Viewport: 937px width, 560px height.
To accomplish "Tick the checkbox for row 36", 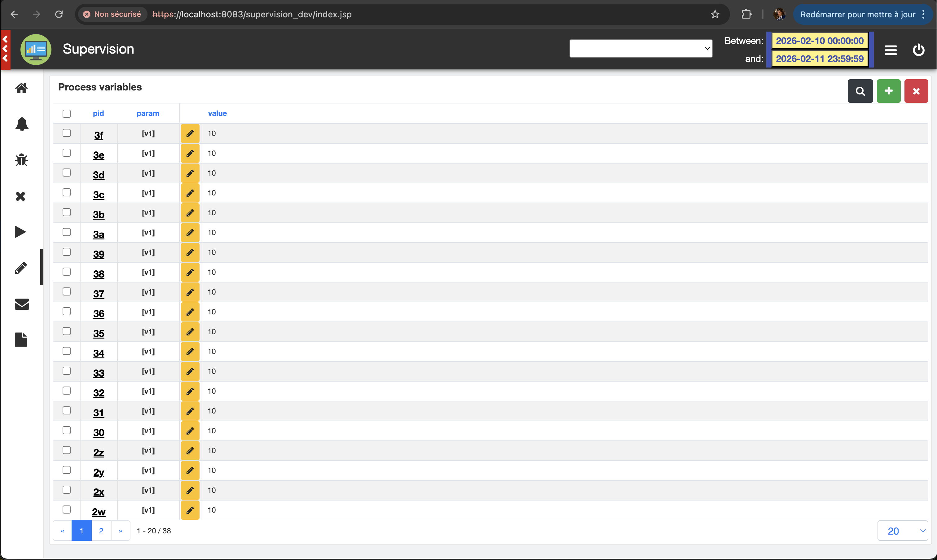I will coord(66,311).
